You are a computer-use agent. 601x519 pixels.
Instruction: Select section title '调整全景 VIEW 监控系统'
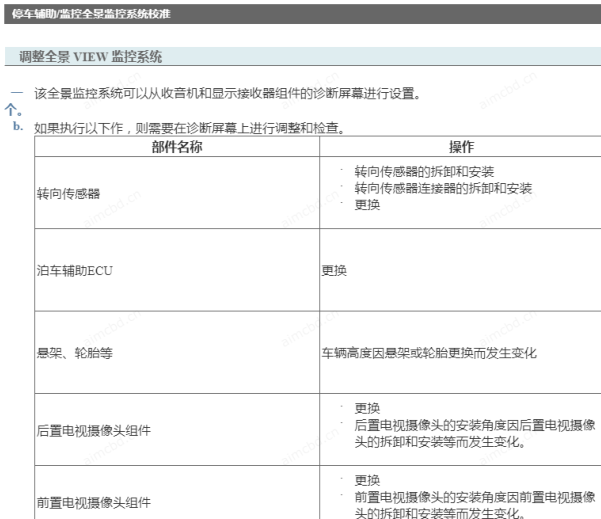click(x=91, y=57)
